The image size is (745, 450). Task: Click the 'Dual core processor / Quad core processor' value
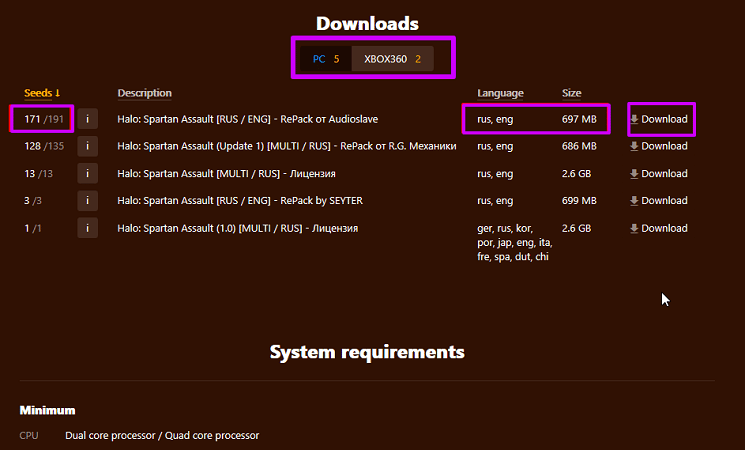[x=162, y=436]
